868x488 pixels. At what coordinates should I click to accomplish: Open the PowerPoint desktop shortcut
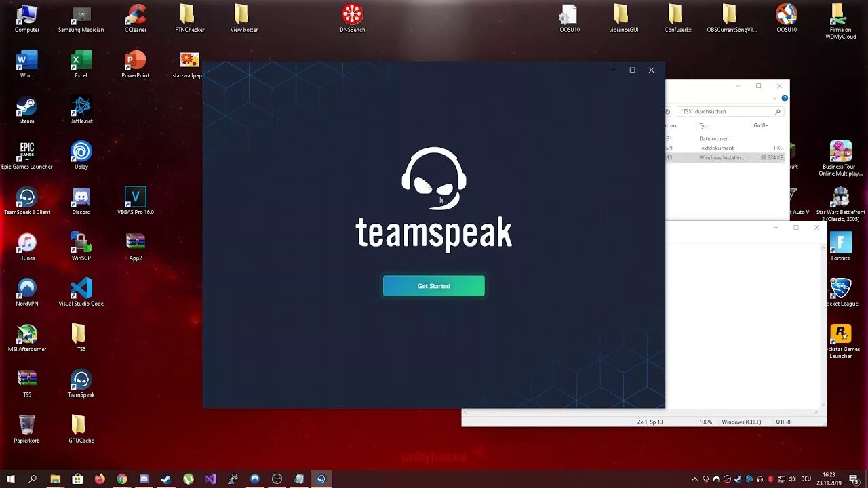(135, 64)
